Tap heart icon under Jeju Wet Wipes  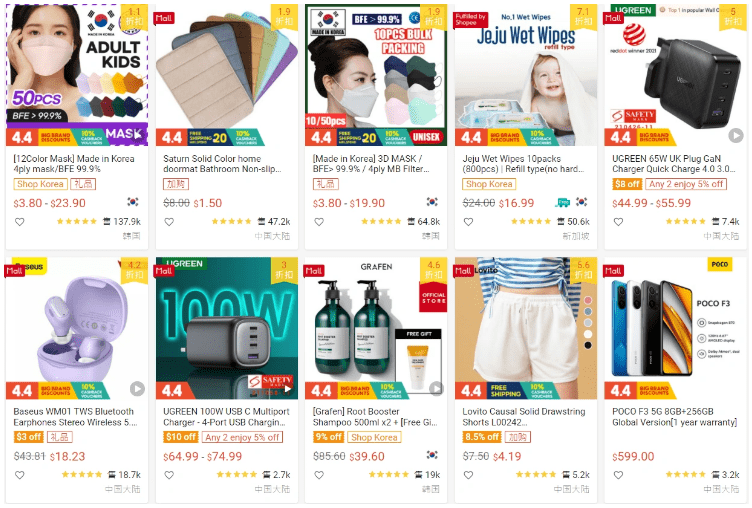(x=469, y=222)
